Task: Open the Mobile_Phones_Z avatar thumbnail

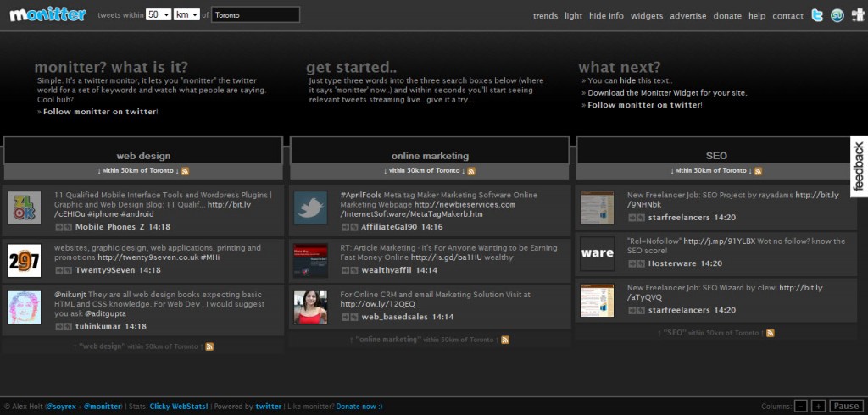Action: tap(25, 207)
